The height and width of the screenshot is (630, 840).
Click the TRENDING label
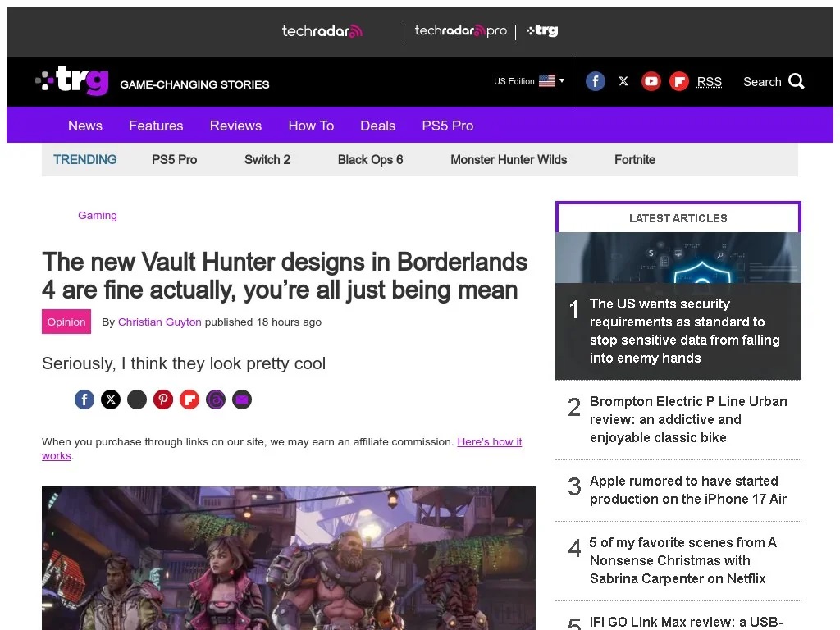(84, 160)
